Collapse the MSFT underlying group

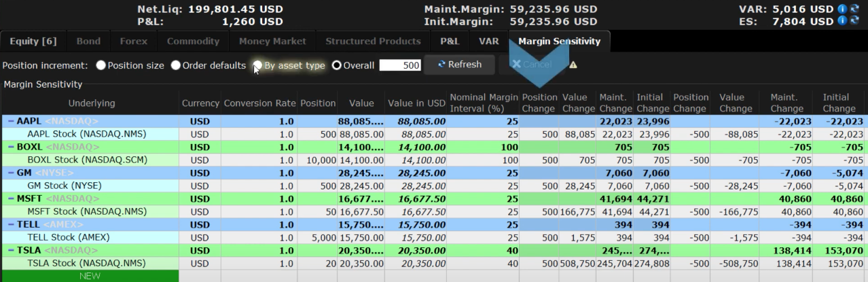point(11,198)
